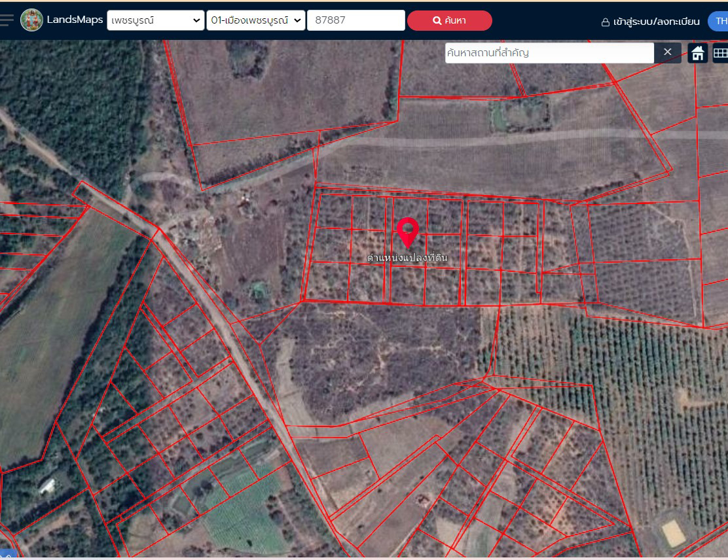Image resolution: width=728 pixels, height=560 pixels.
Task: Click the ค้นหาสถานที่สำคัญ search box
Action: pyautogui.click(x=549, y=53)
